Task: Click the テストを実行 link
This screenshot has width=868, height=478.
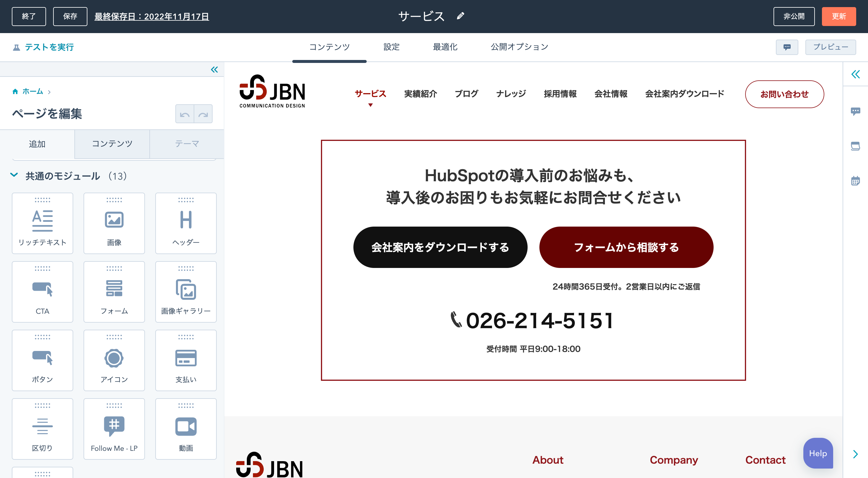Action: pos(49,47)
